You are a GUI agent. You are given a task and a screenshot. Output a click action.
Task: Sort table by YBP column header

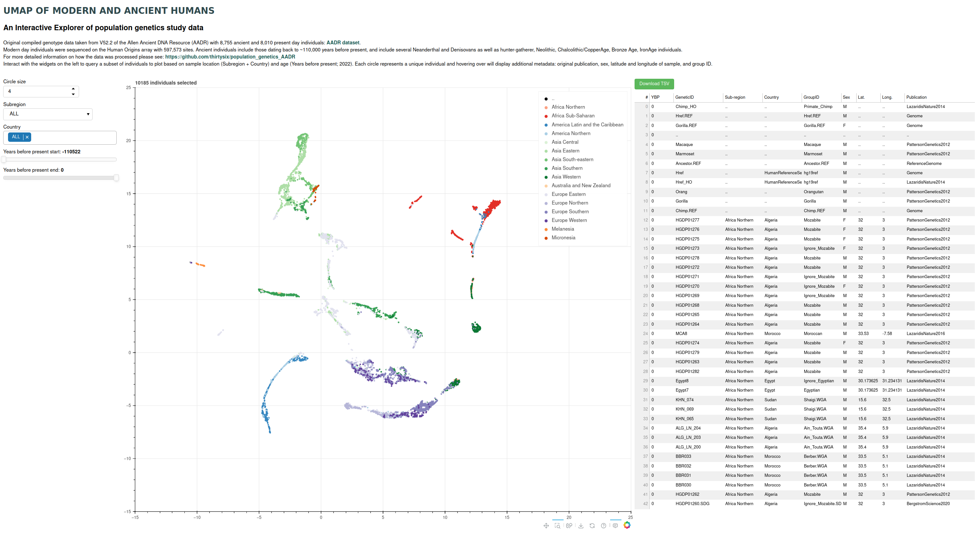(x=655, y=97)
